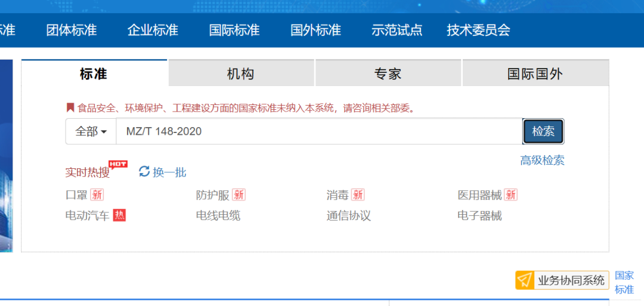The height and width of the screenshot is (306, 644).
Task: Open the 国际国外 tab
Action: (535, 73)
